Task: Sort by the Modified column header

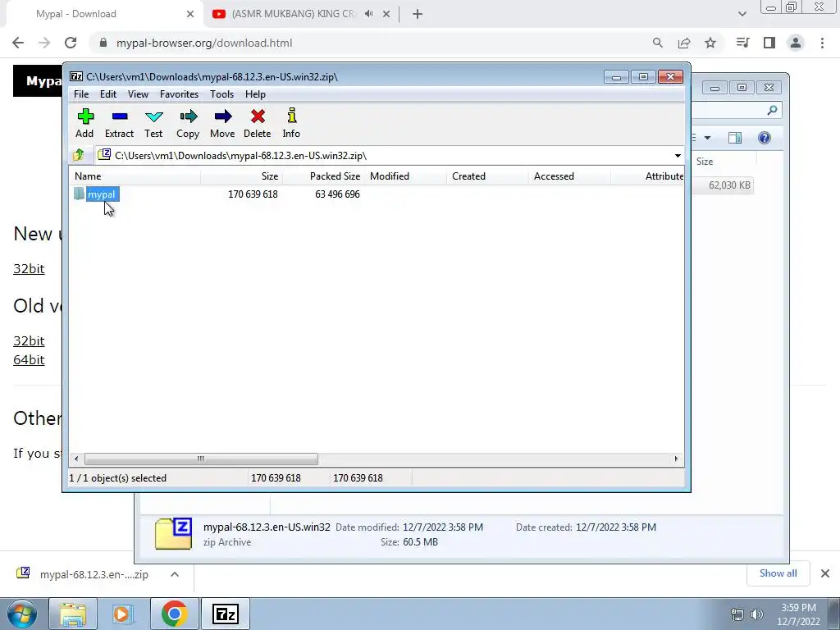Action: coord(405,176)
